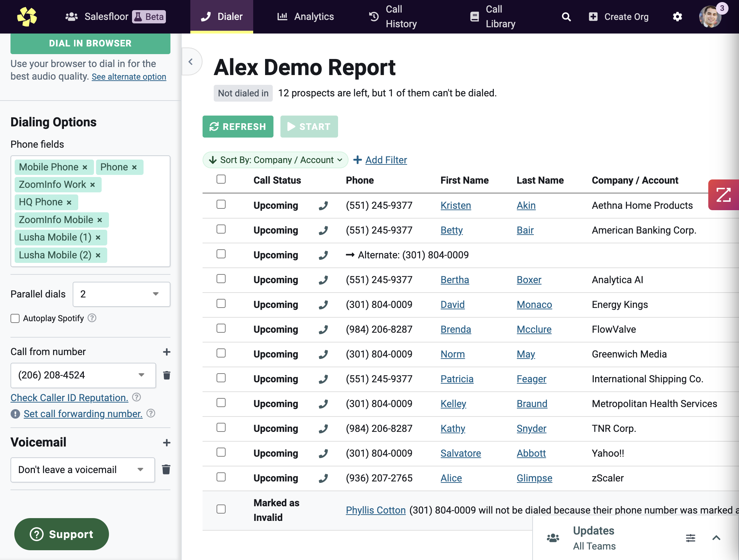Viewport: 739px width, 560px height.
Task: Check the box for David Monaco
Action: [x=221, y=303]
